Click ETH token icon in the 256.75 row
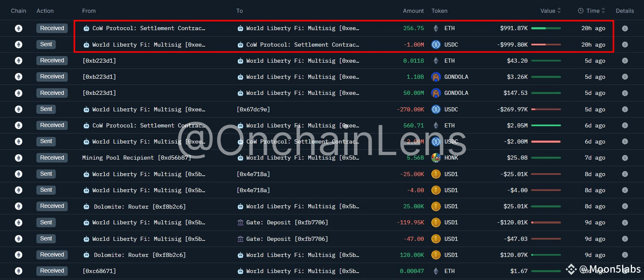The image size is (644, 280). 436,28
